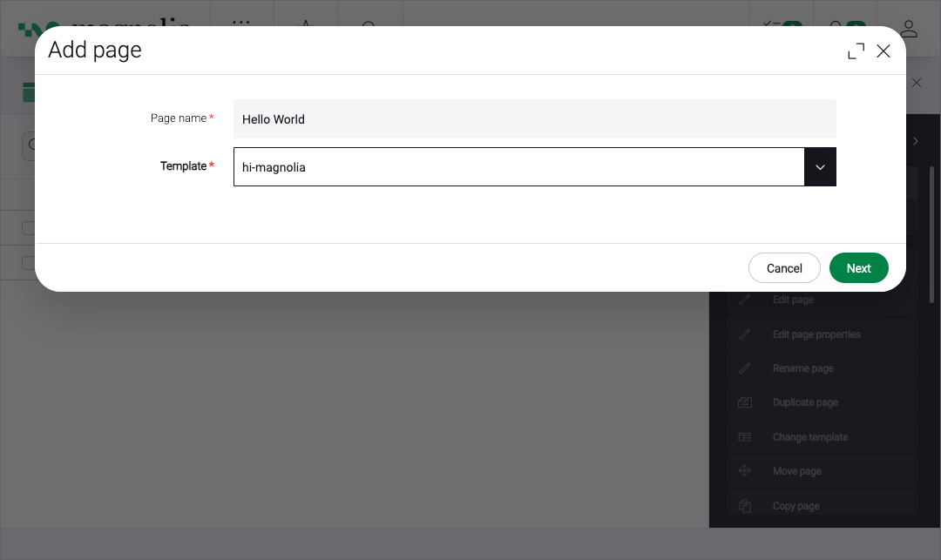Proceed with the green Next button
Image resolution: width=941 pixels, height=560 pixels.
[858, 268]
